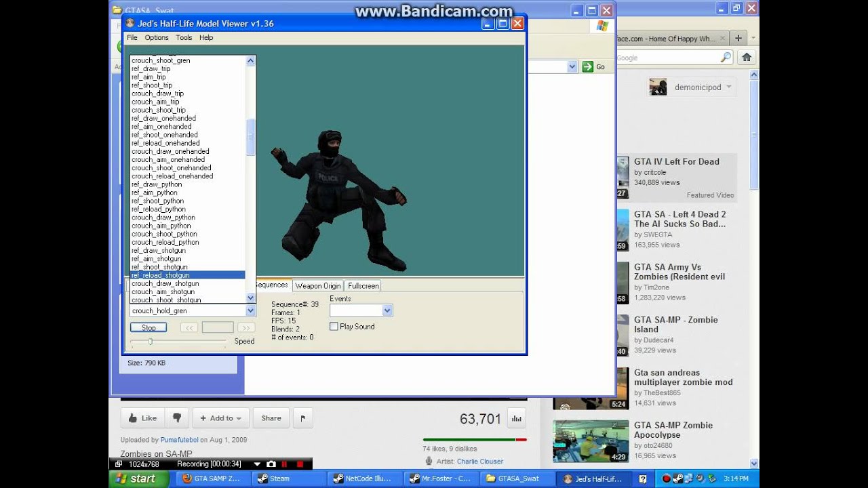Click the YouTube Like button
This screenshot has width=868, height=488.
(x=143, y=418)
